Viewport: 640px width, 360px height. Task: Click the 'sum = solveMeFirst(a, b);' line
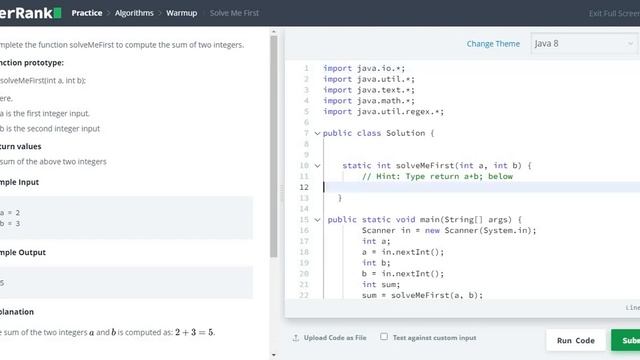pos(422,295)
